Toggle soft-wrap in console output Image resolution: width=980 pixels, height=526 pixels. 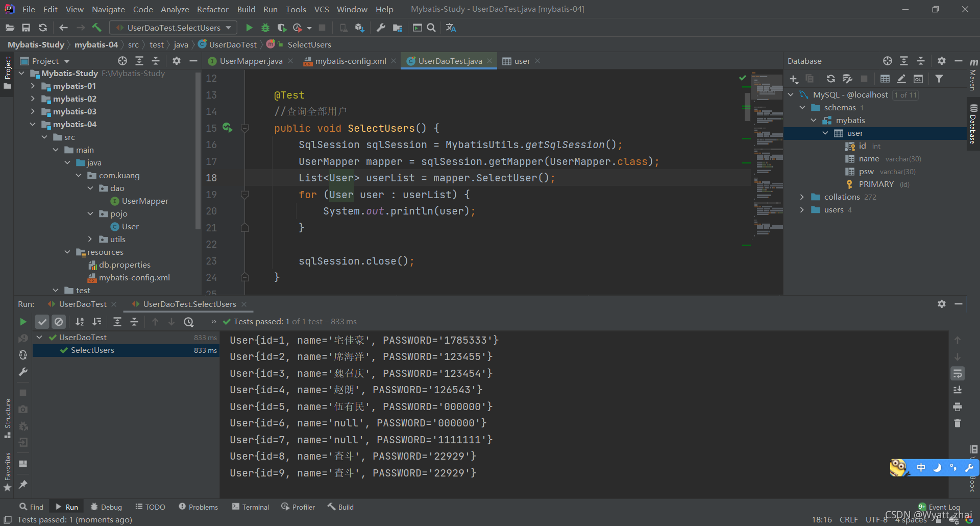[958, 373]
